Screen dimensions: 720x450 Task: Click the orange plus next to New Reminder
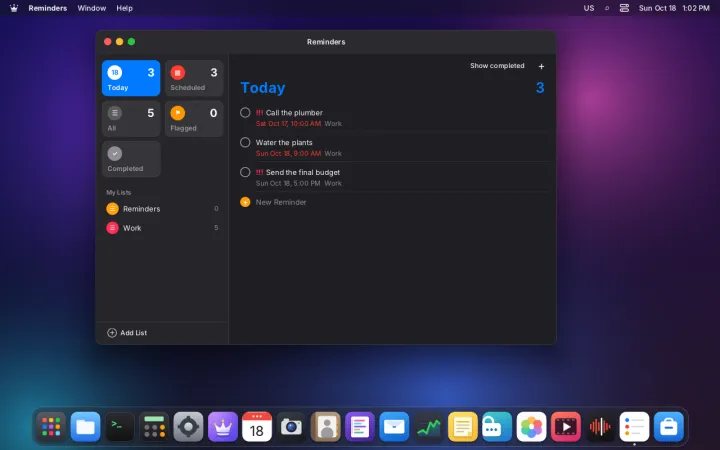pyautogui.click(x=245, y=202)
